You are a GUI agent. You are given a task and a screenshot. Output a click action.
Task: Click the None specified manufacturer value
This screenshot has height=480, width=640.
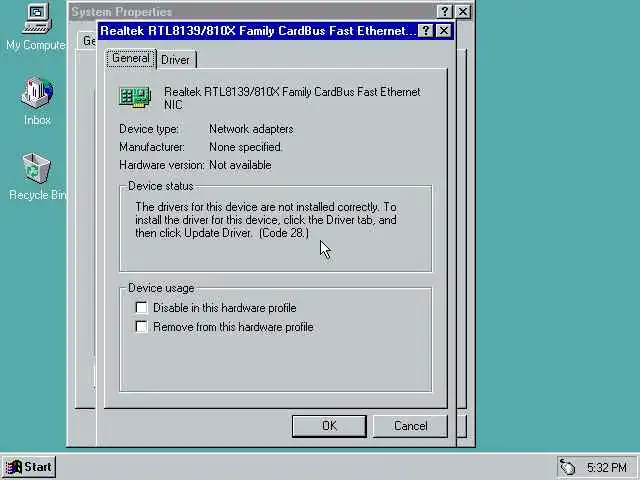(245, 147)
